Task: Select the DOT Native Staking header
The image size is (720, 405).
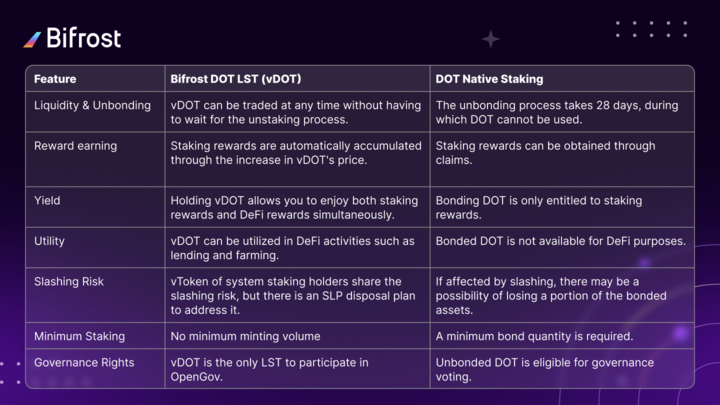Action: pos(489,79)
